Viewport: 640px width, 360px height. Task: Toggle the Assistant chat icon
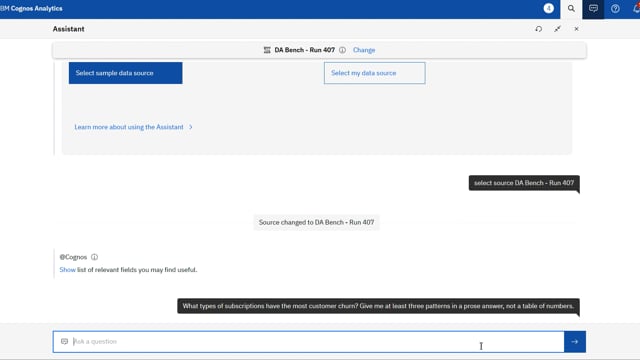point(593,9)
